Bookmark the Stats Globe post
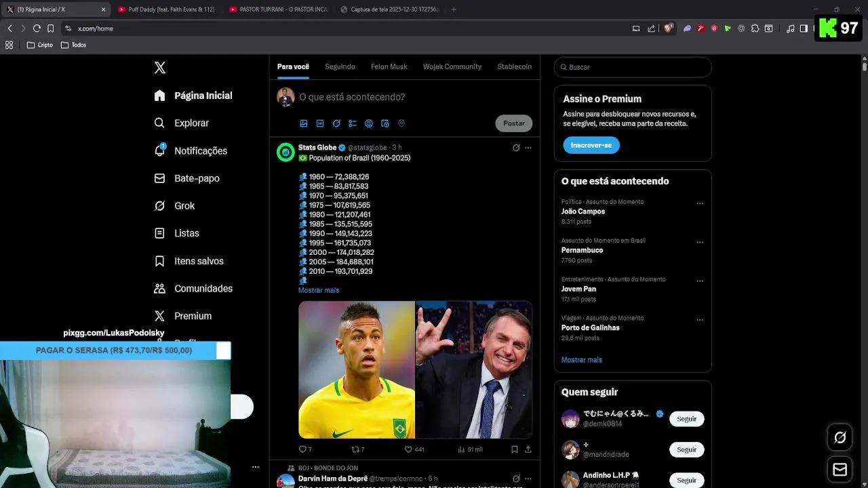The image size is (868, 488). 515,449
